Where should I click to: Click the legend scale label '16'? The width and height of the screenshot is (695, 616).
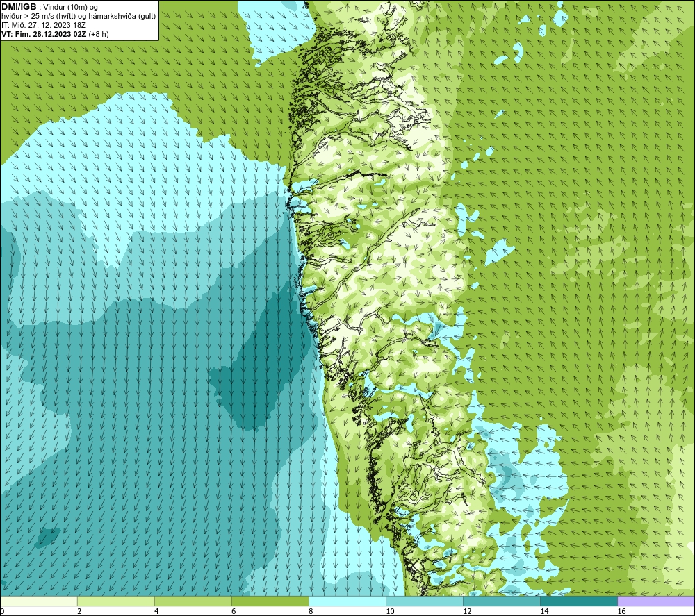[x=621, y=611]
